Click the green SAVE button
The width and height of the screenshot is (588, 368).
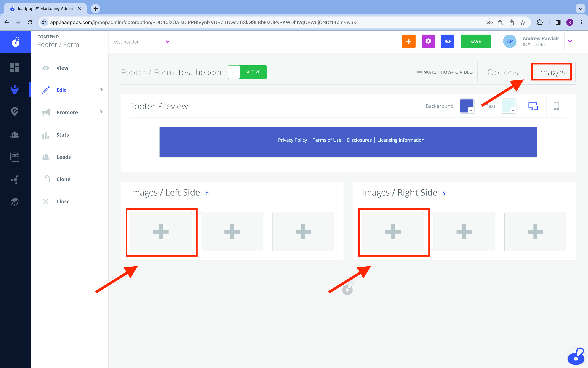tap(475, 41)
